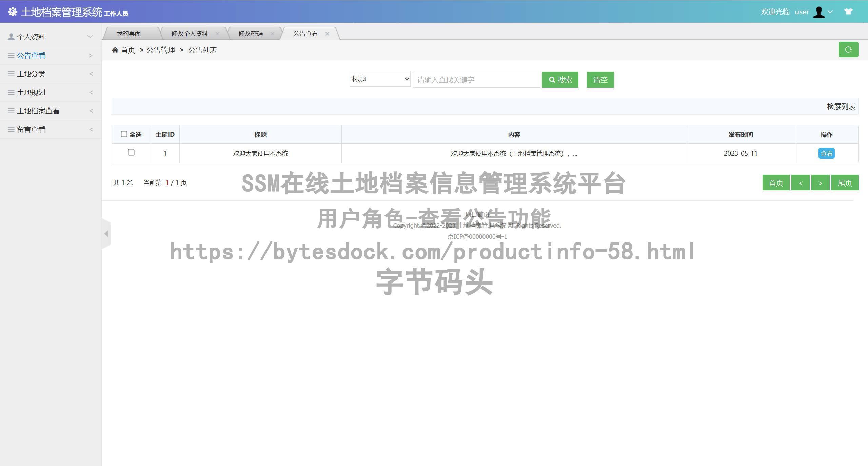Switch to the 修改密码 tab
Viewport: 868px width, 466px height.
pyautogui.click(x=251, y=33)
